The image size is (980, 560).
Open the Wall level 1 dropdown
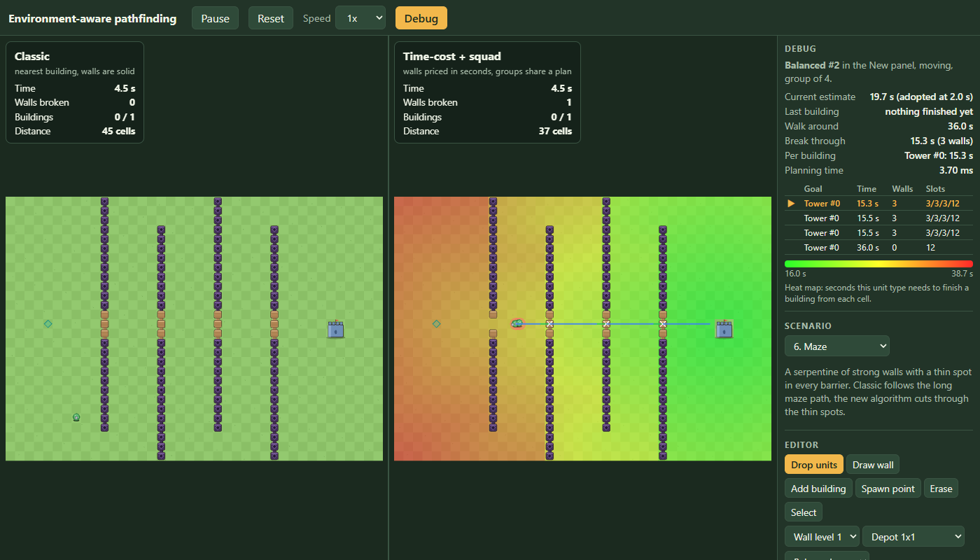[x=822, y=537]
